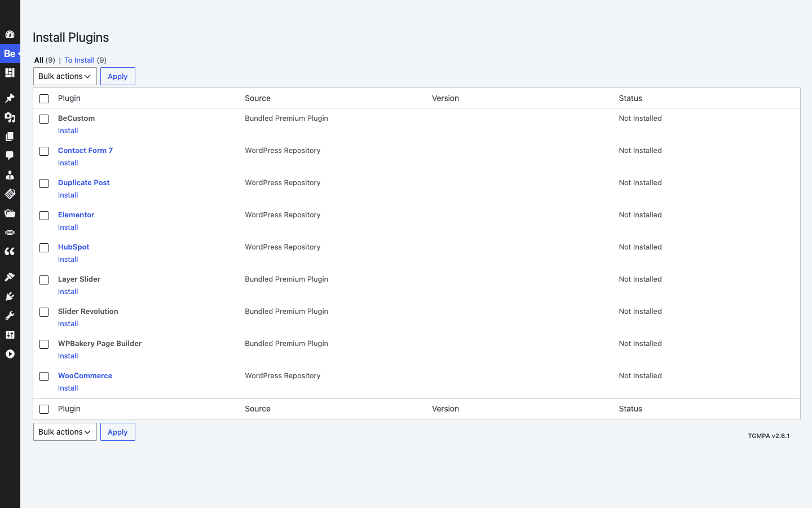This screenshot has width=812, height=508.
Task: Click Slider Revolution plugin name text
Action: 88,311
